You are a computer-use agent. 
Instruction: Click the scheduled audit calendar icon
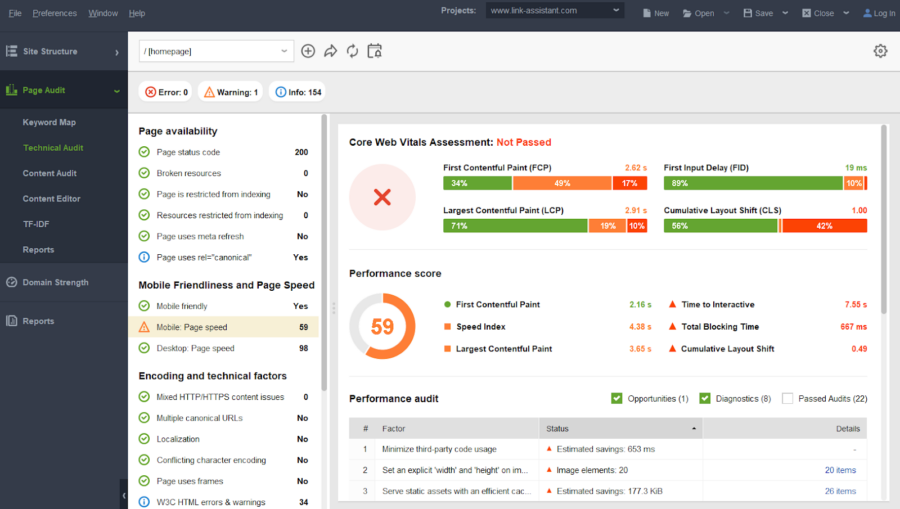pyautogui.click(x=375, y=51)
